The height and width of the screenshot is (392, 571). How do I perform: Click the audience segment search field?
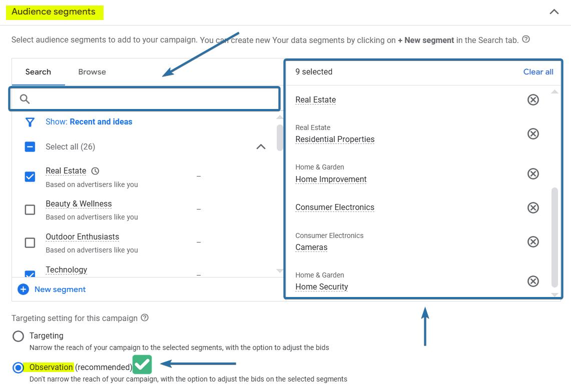point(150,98)
